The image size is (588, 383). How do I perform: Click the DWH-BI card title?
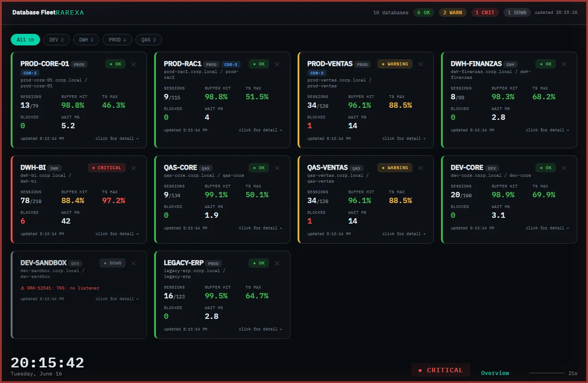(33, 167)
